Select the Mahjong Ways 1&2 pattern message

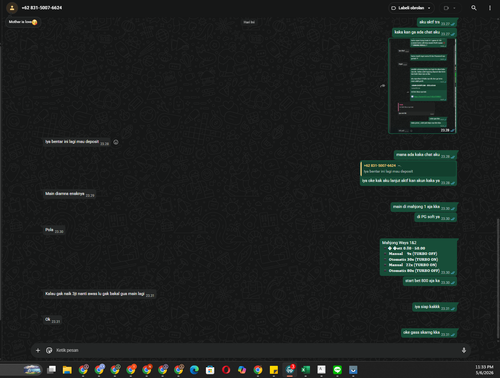coord(418,257)
